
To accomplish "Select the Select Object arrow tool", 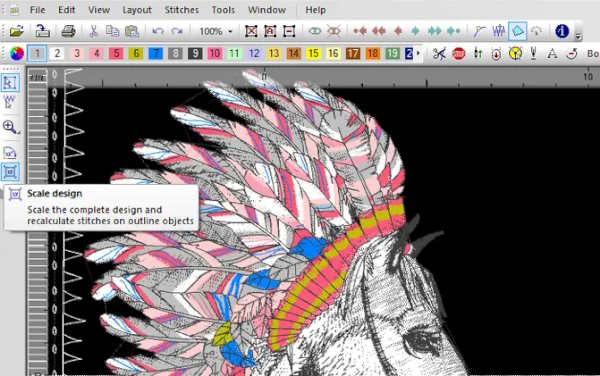I will (10, 83).
